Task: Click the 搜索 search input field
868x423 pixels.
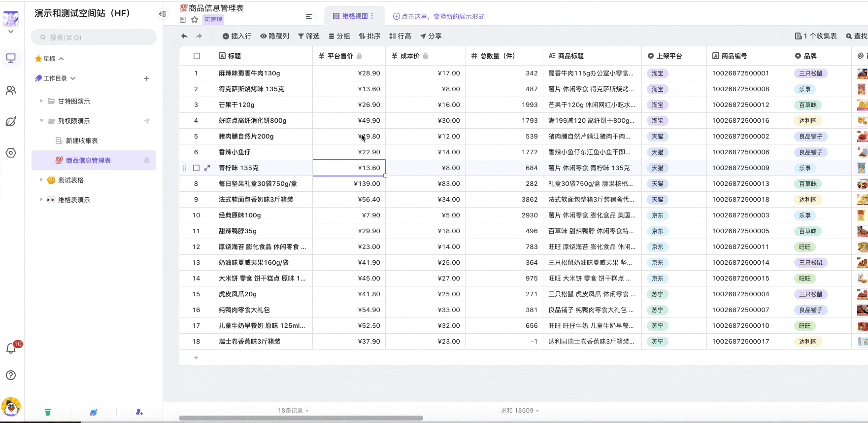Action: pyautogui.click(x=94, y=37)
